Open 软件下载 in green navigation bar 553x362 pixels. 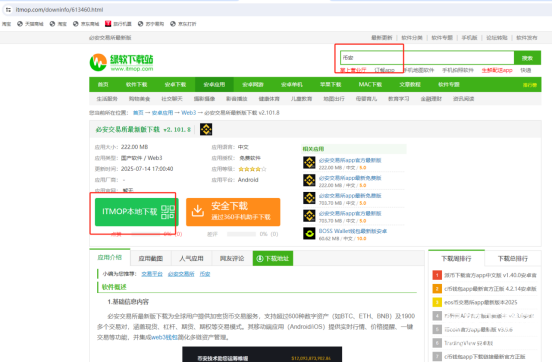tap(136, 85)
